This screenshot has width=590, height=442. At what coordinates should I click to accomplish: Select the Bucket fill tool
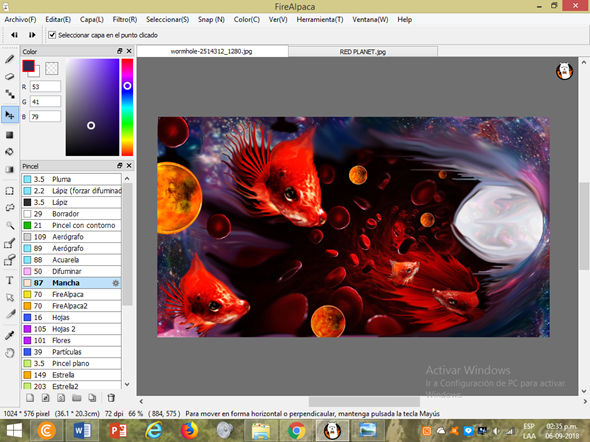click(x=9, y=152)
